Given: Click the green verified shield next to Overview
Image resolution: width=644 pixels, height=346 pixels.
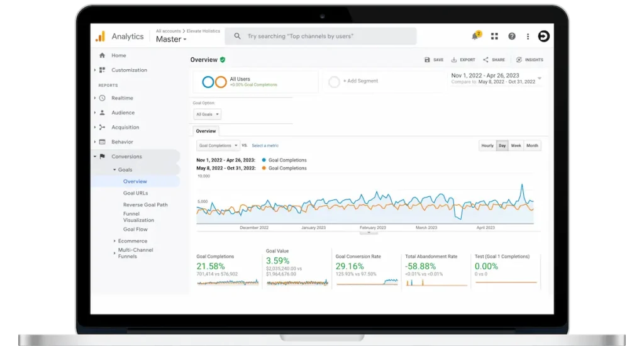Looking at the screenshot, I should click(223, 60).
